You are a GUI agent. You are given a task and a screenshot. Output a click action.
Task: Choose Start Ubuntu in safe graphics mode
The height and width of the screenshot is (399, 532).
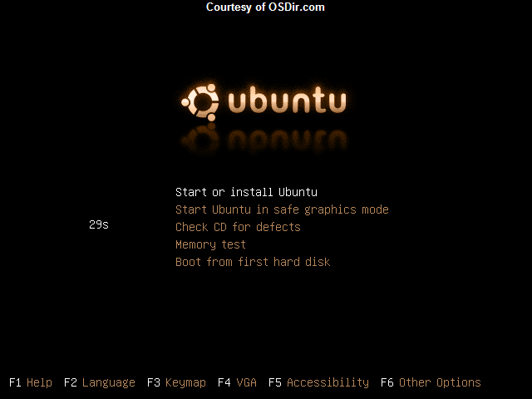click(282, 209)
